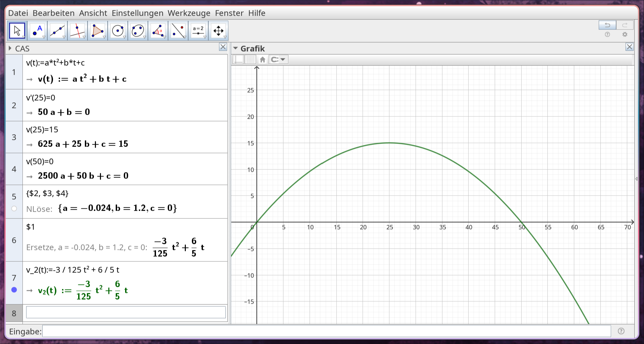The height and width of the screenshot is (344, 644).
Task: Select the Reflect about line tool
Action: pos(178,31)
